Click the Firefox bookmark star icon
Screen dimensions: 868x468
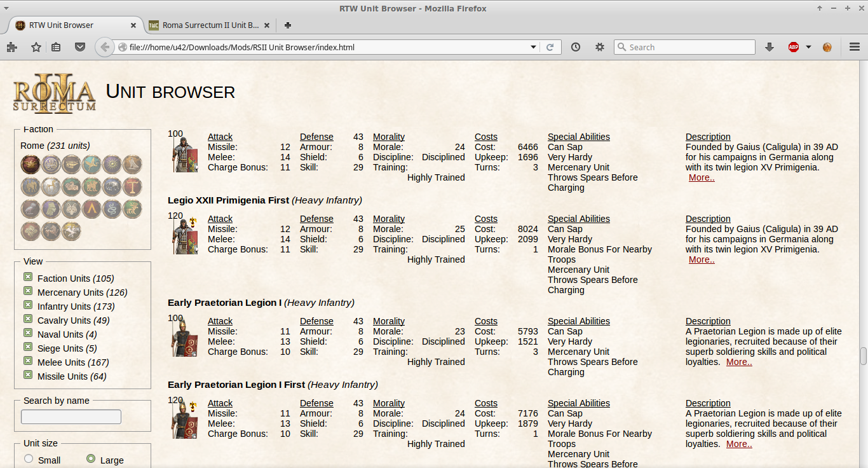pyautogui.click(x=36, y=47)
